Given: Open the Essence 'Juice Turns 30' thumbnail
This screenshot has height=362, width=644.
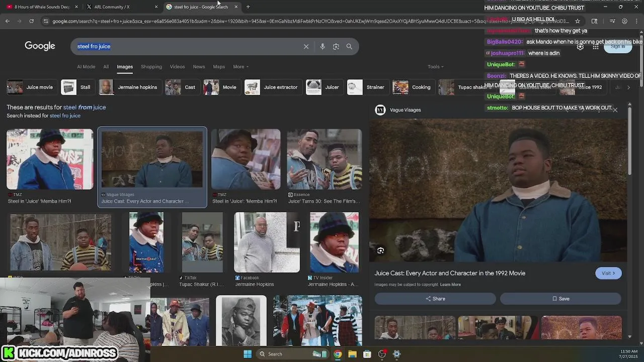Looking at the screenshot, I should pyautogui.click(x=324, y=159).
